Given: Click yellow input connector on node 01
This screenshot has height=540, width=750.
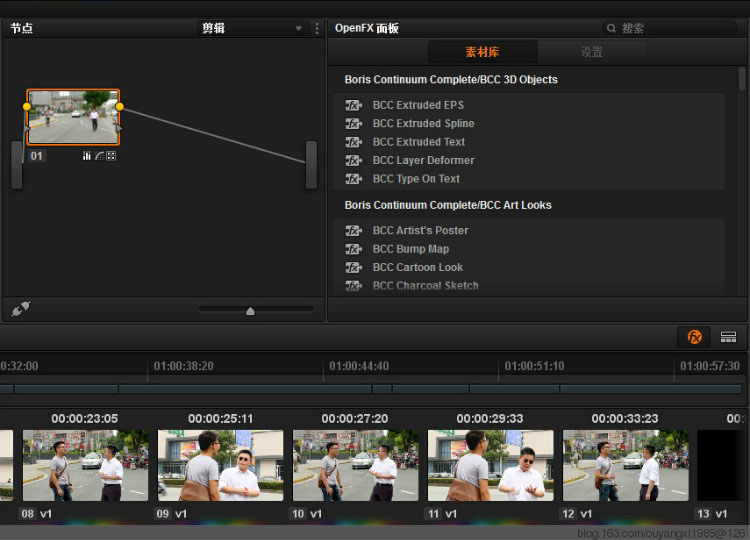Looking at the screenshot, I should pyautogui.click(x=27, y=107).
